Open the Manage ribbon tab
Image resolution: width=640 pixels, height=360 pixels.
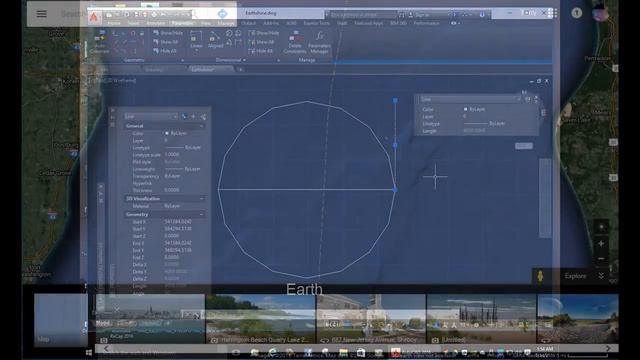click(226, 23)
